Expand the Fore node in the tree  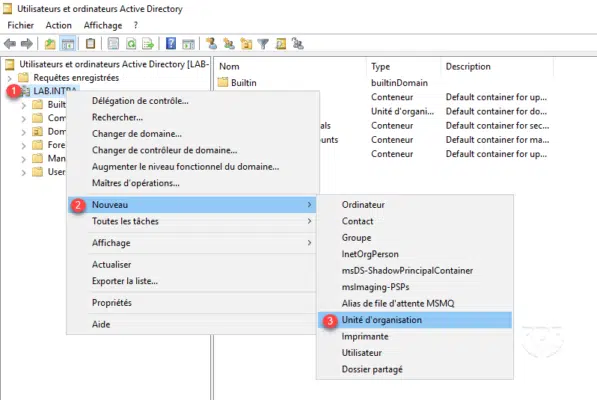click(24, 146)
